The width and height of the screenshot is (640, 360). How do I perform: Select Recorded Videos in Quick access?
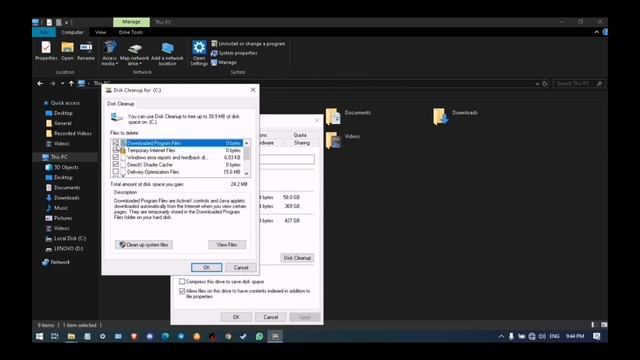[68, 133]
